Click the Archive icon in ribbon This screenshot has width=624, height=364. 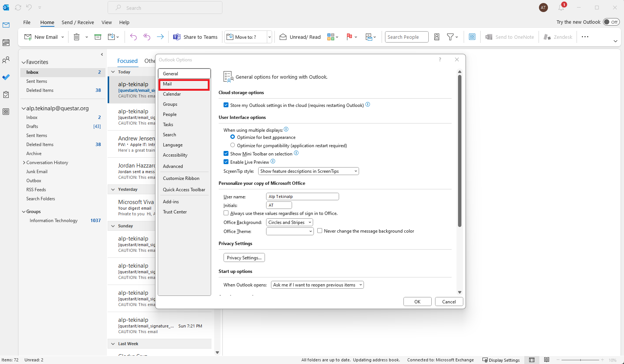(98, 37)
